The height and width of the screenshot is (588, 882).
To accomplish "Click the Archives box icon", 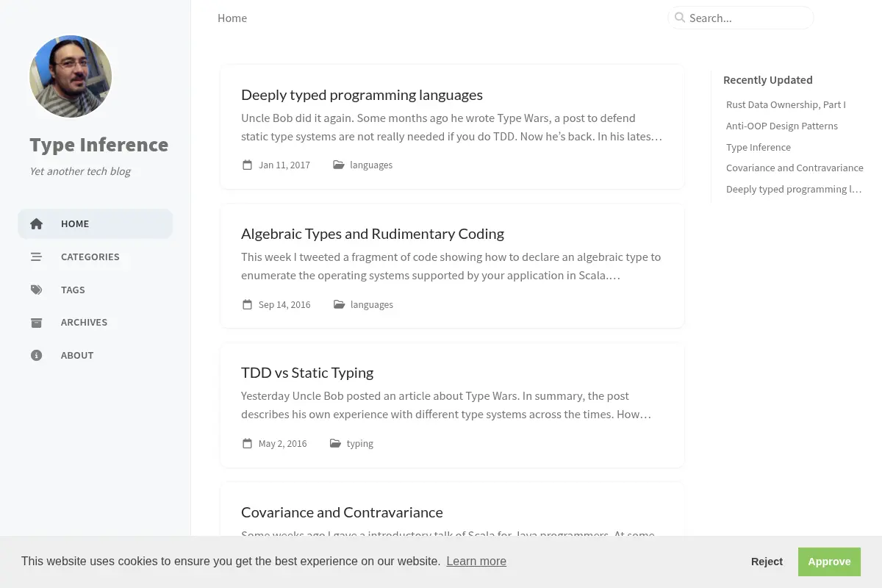I will 36,323.
